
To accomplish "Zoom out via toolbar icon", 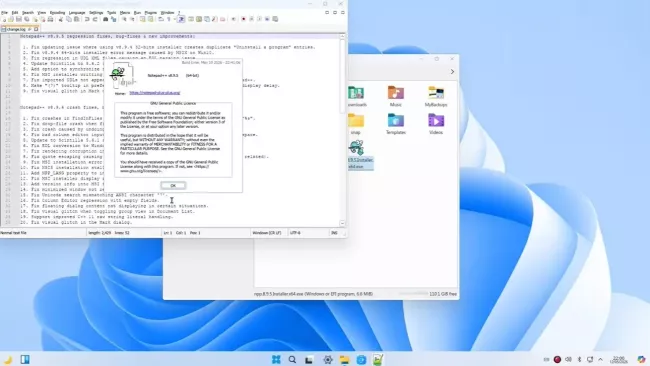I will [x=132, y=19].
